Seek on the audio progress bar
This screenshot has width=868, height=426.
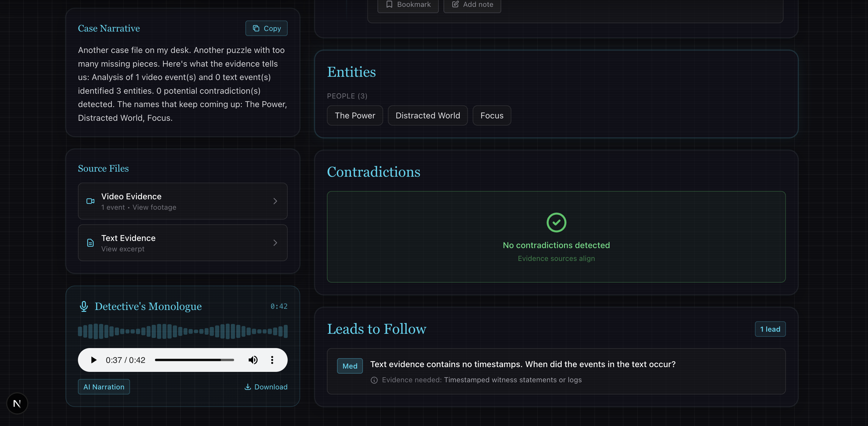pos(194,360)
